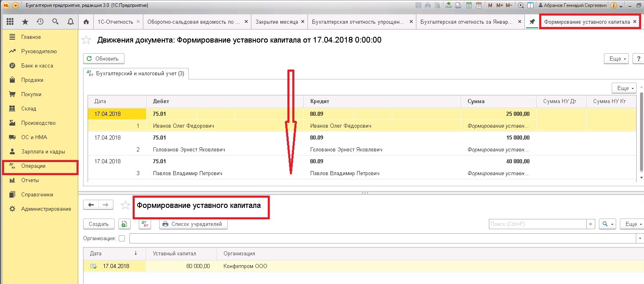Add document movements to favorites star
The height and width of the screenshot is (284, 644).
pos(86,40)
